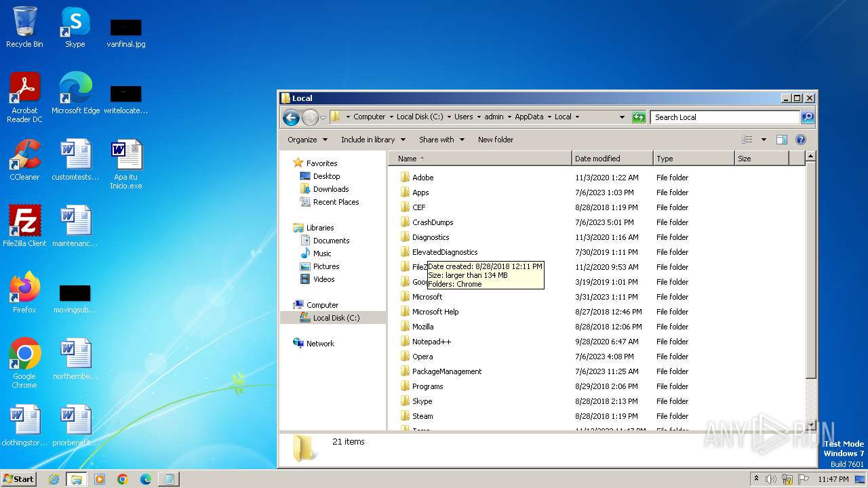
Task: Open FileZilla Client desktop shortcut
Action: pos(24,226)
